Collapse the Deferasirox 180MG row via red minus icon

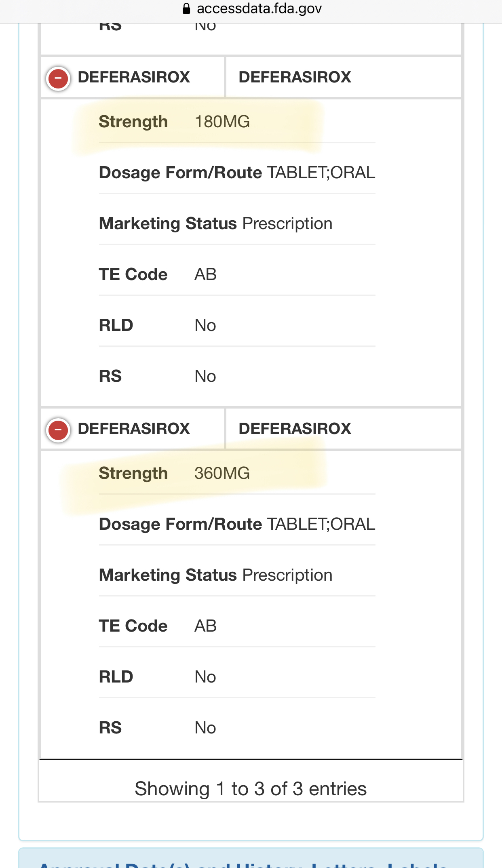click(x=58, y=78)
